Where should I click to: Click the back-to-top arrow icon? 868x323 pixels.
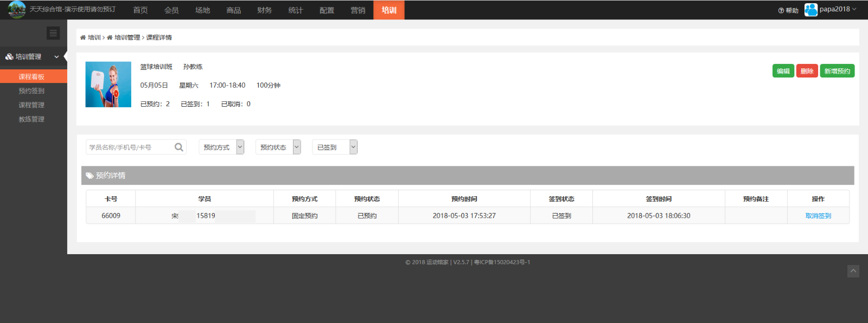point(853,271)
